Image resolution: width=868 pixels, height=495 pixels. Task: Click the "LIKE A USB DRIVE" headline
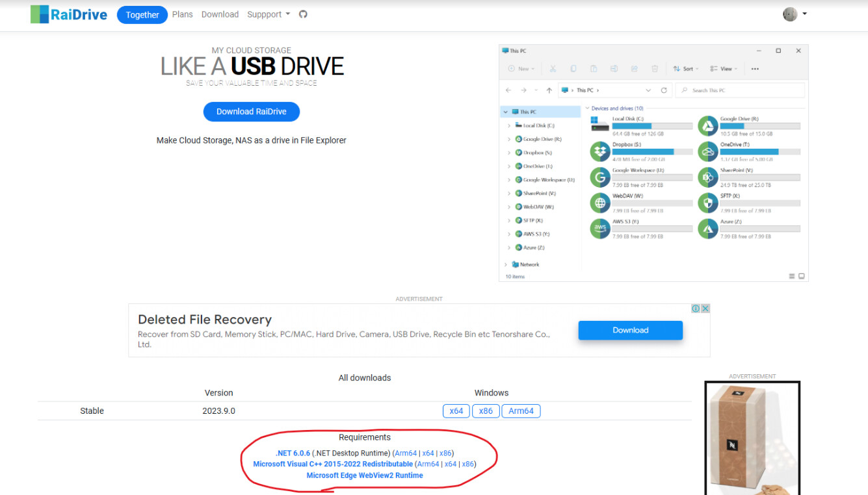(252, 66)
